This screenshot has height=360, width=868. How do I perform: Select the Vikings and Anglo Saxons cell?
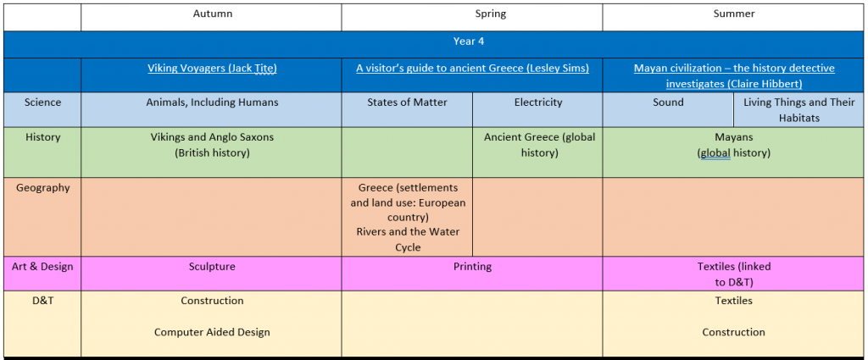point(213,144)
